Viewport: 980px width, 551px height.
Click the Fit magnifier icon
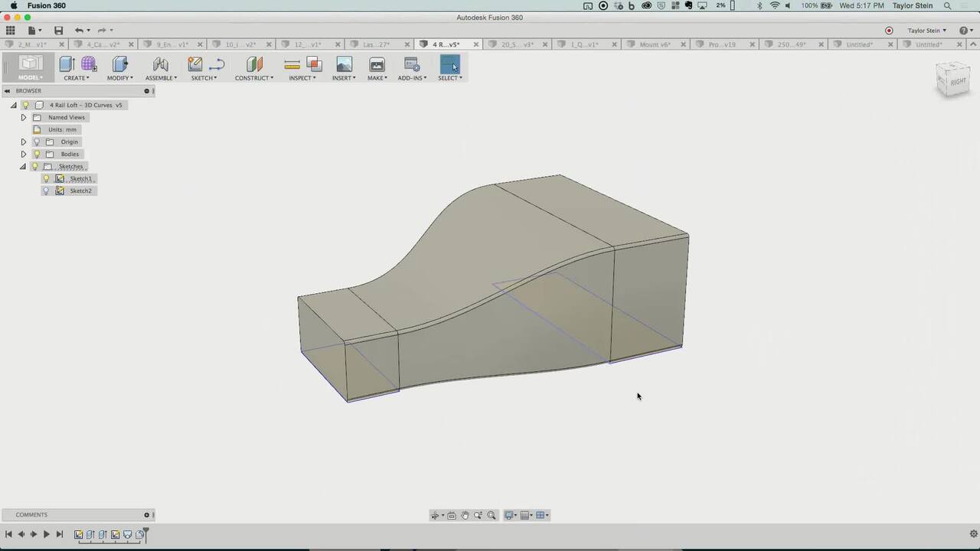492,515
